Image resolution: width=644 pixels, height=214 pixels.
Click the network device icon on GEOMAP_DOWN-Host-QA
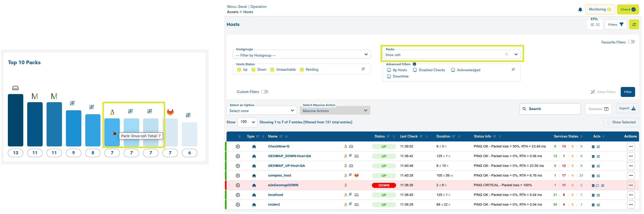[x=356, y=156]
